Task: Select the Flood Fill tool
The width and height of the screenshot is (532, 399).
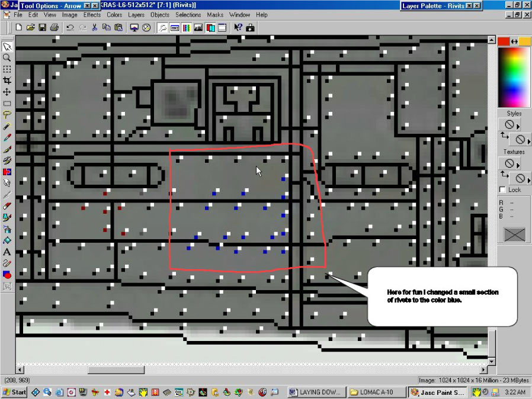Action: tap(7, 241)
